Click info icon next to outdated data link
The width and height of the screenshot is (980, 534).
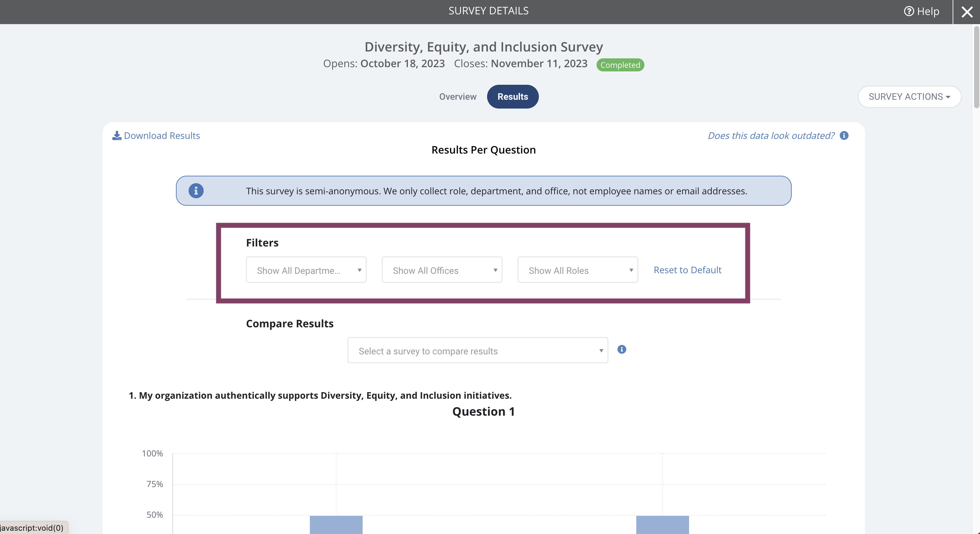pyautogui.click(x=844, y=136)
